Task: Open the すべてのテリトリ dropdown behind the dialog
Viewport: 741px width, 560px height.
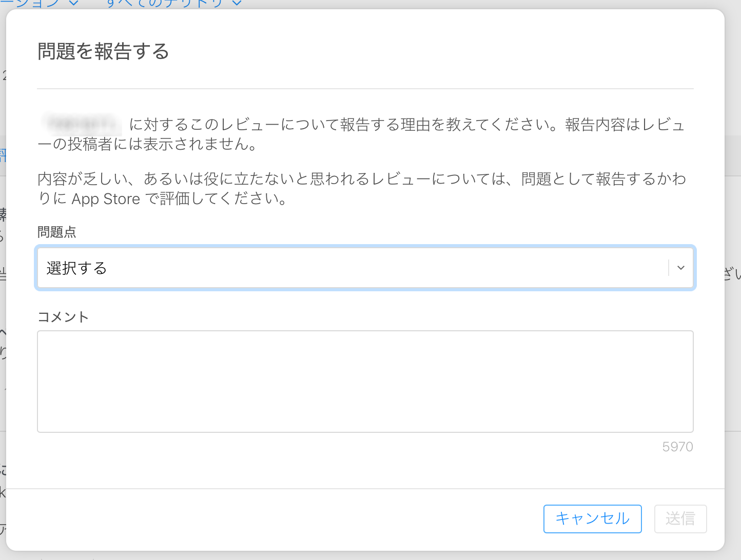Action: [x=173, y=4]
